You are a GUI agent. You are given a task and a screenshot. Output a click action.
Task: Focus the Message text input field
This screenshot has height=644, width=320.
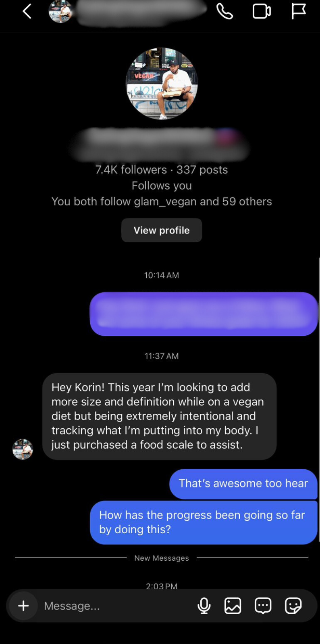coord(113,606)
